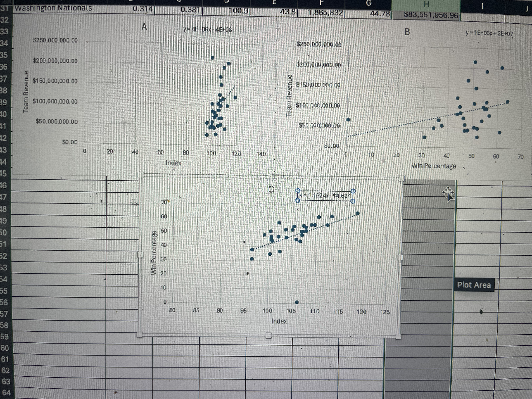
Task: Click cell with value 1,865,832
Action: pos(325,13)
